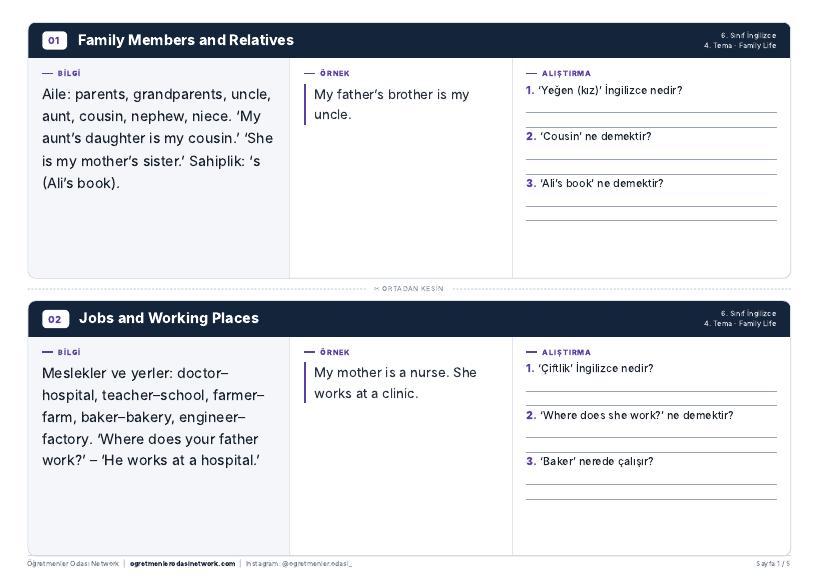Screen dimensions: 819x579
Task: Click the ALIŞTIRMA label in the Family Members card
Action: [566, 74]
